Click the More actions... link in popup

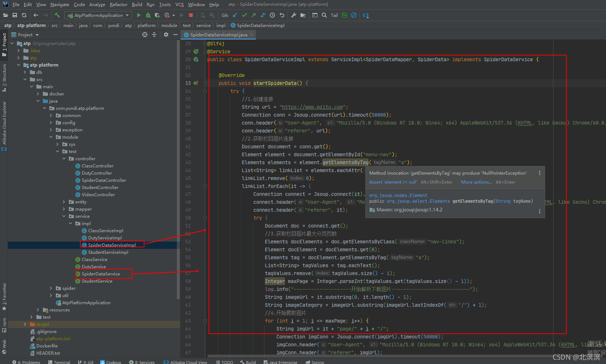tap(476, 182)
